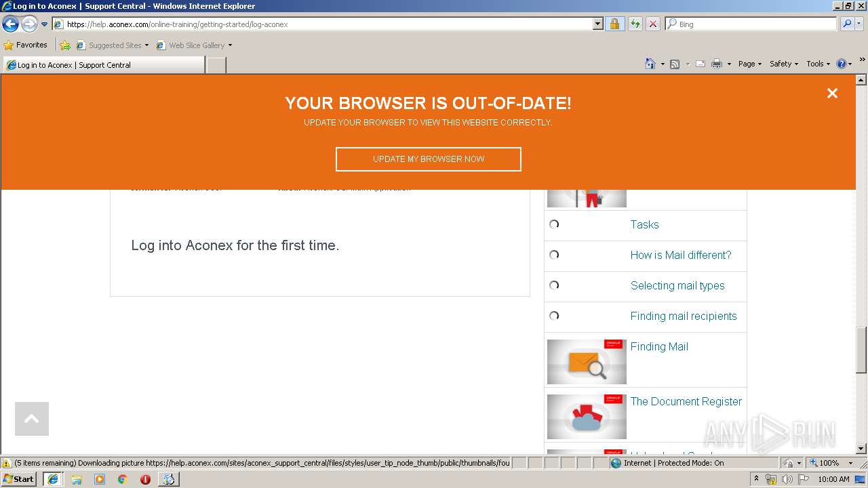Expand the command bar overflow chevron
868x488 pixels.
click(x=863, y=60)
